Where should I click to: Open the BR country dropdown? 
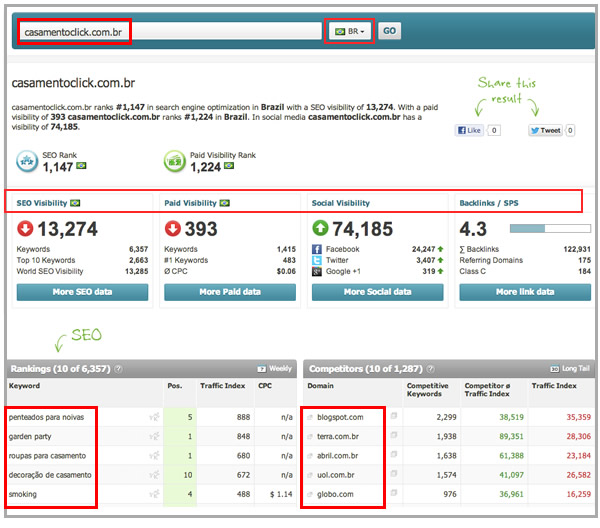pyautogui.click(x=350, y=31)
